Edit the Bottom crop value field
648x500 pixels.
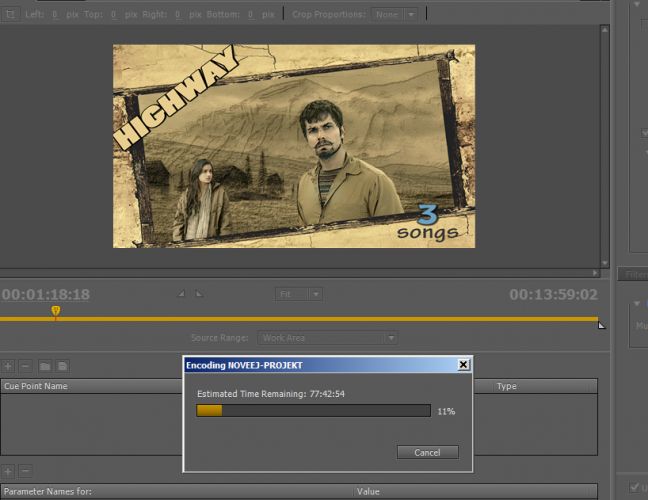coord(250,14)
